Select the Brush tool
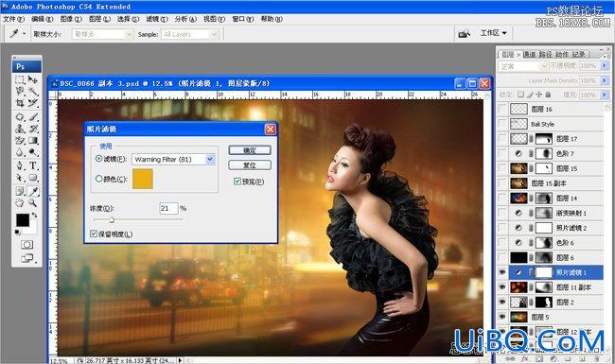Viewport: 615px width, 364px height. click(33, 117)
